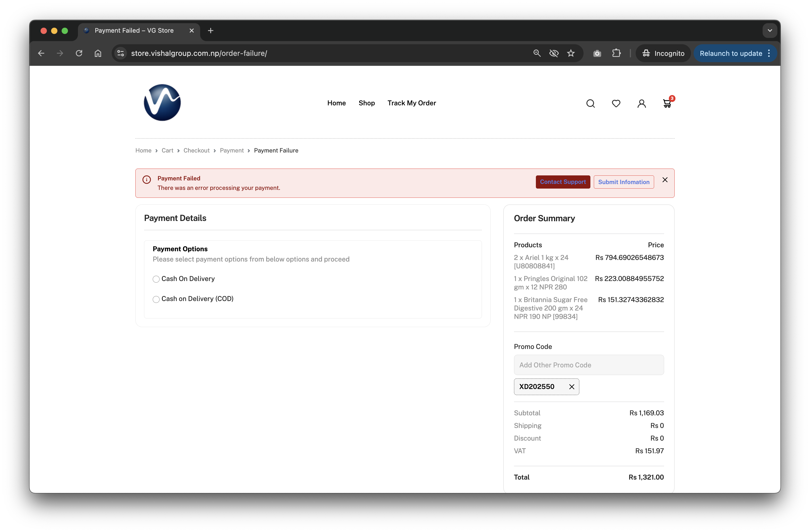
Task: Click the site search magnifier icon
Action: 590,104
